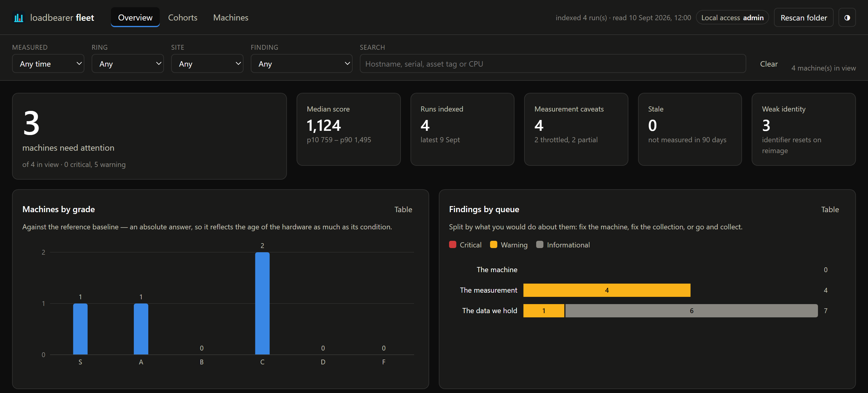The width and height of the screenshot is (868, 393).
Task: Click the Informational legend swatch
Action: pos(540,245)
